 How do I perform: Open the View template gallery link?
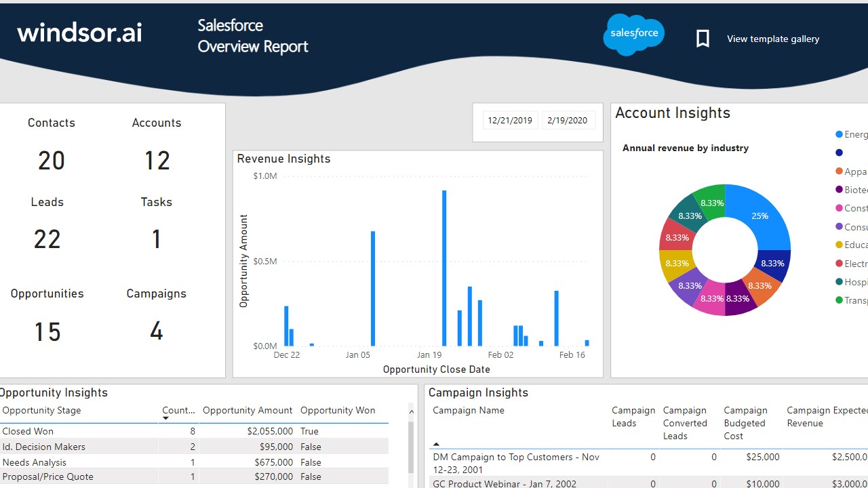(773, 39)
